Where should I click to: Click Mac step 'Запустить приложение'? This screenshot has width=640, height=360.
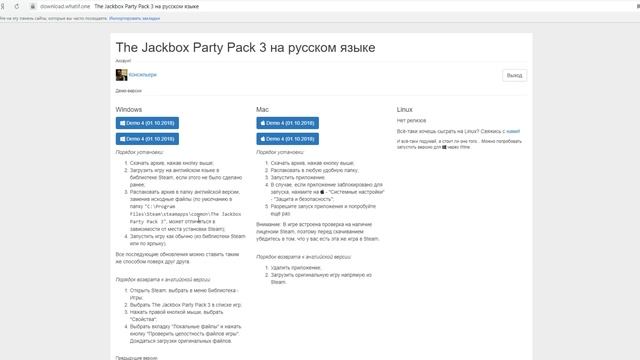click(298, 178)
